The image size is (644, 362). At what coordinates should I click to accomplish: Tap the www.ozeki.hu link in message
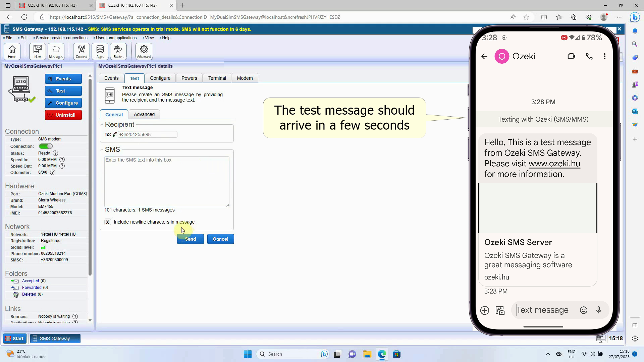554,164
